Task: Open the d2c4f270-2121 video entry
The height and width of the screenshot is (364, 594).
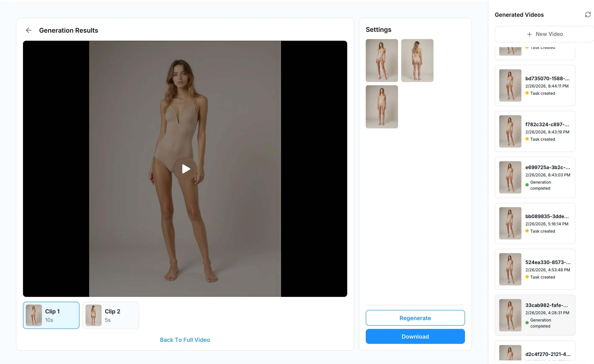Action: click(x=535, y=352)
